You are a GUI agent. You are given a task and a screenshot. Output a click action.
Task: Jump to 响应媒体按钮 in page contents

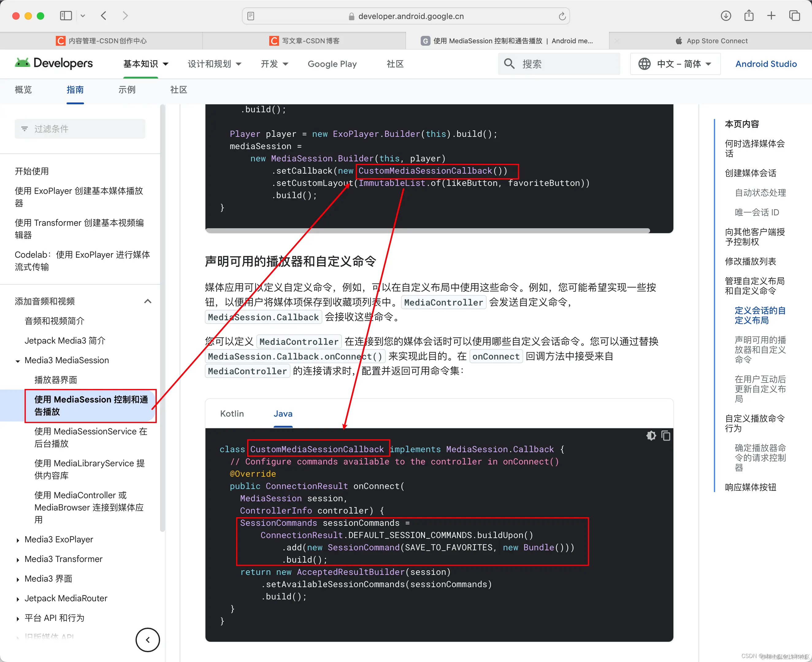coord(750,487)
